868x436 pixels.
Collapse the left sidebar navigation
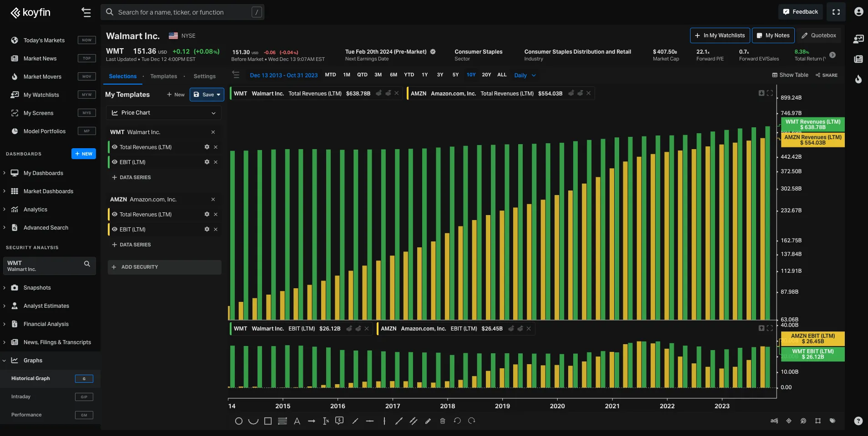click(86, 12)
